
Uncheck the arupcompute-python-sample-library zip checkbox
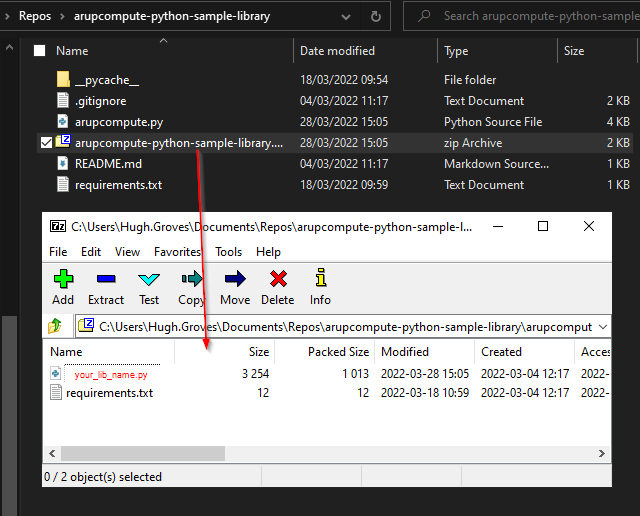tap(47, 143)
